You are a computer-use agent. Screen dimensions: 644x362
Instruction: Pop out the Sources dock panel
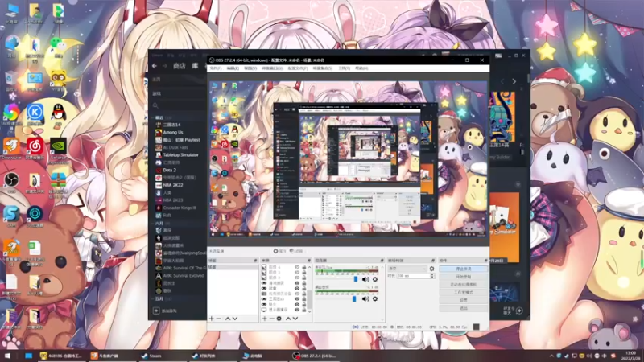[309, 261]
